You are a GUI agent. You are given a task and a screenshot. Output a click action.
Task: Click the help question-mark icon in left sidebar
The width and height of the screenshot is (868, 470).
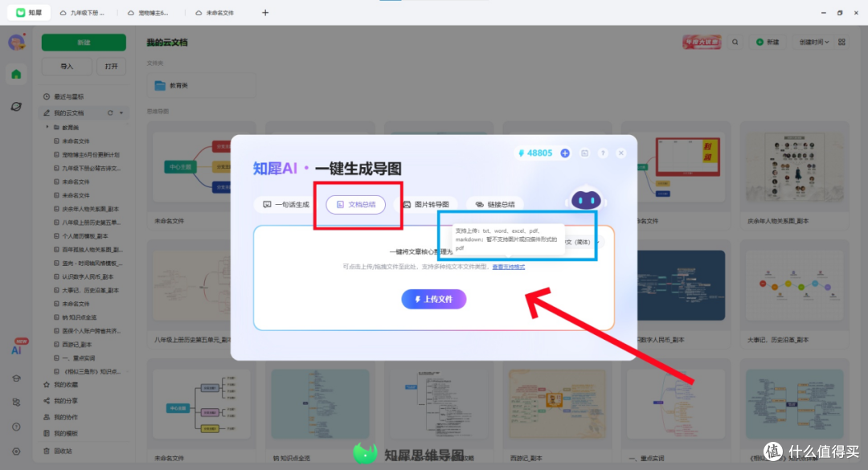coord(16,427)
